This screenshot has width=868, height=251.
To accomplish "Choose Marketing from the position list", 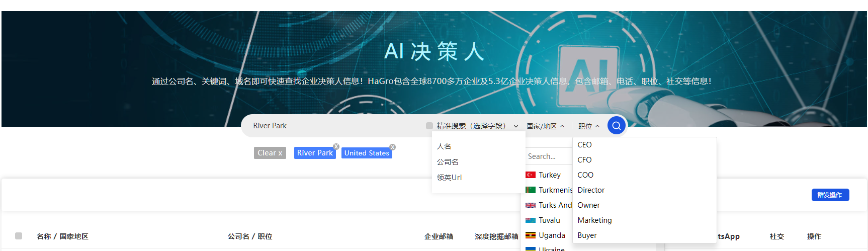I will tap(594, 220).
